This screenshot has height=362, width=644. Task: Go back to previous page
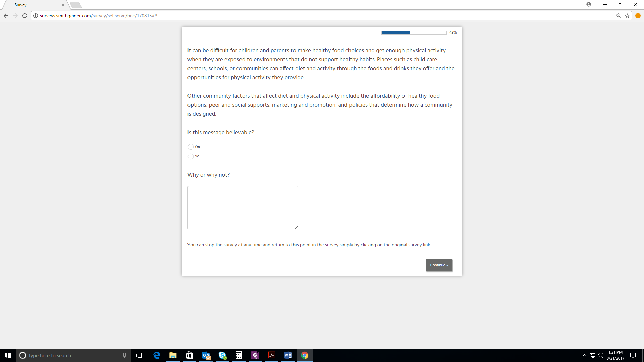click(x=6, y=16)
